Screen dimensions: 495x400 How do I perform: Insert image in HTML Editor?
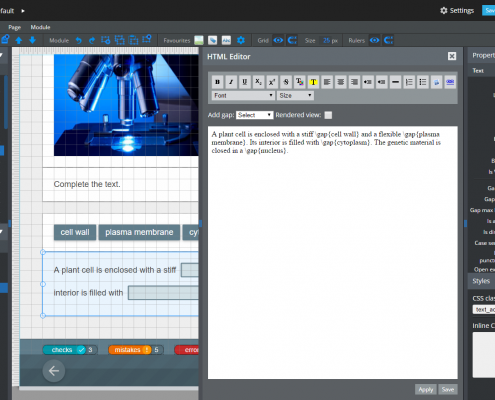pos(436,82)
